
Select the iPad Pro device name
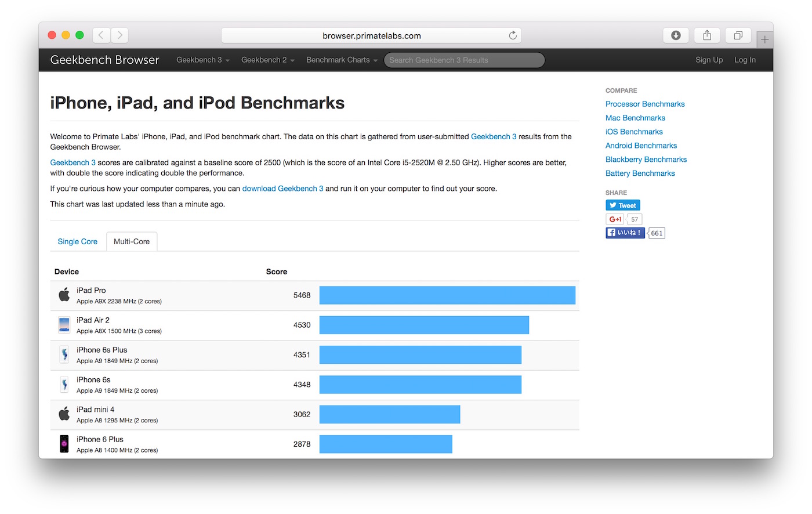[91, 290]
